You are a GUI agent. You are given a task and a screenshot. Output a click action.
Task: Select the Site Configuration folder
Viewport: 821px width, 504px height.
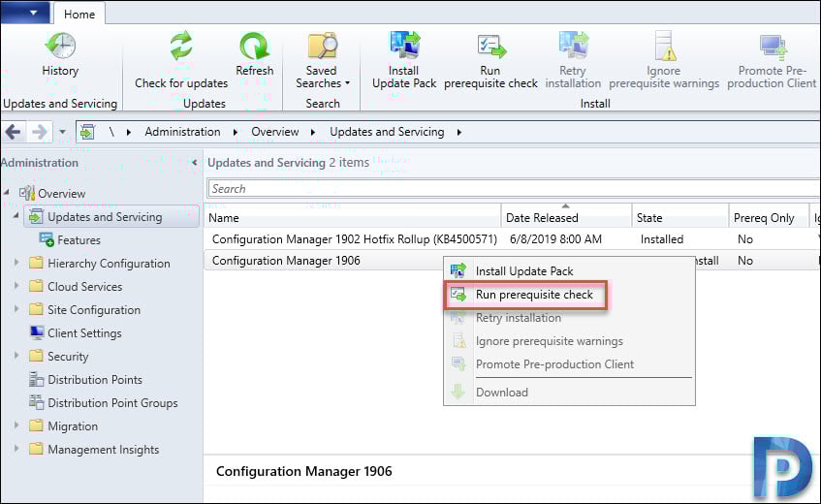(x=94, y=310)
